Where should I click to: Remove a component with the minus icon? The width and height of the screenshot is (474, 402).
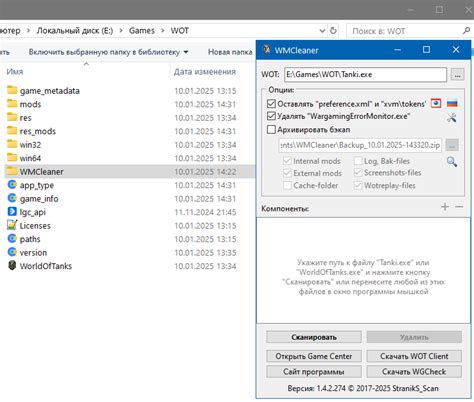(459, 207)
